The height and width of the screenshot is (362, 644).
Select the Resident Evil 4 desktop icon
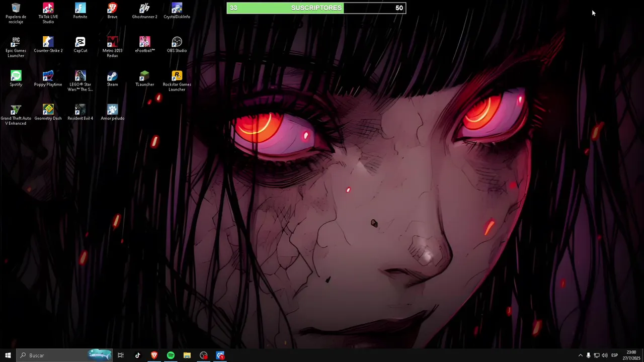click(x=80, y=112)
